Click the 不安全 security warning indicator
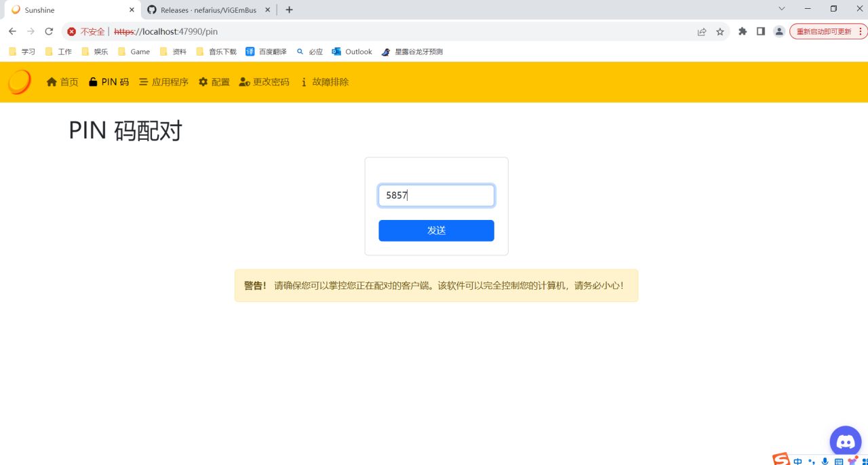The height and width of the screenshot is (465, 868). pos(86,31)
